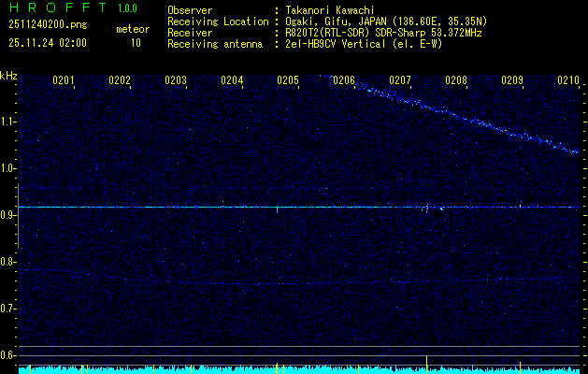This screenshot has height=374, width=588.
Task: Click the 'meteor' label
Action: tap(133, 29)
